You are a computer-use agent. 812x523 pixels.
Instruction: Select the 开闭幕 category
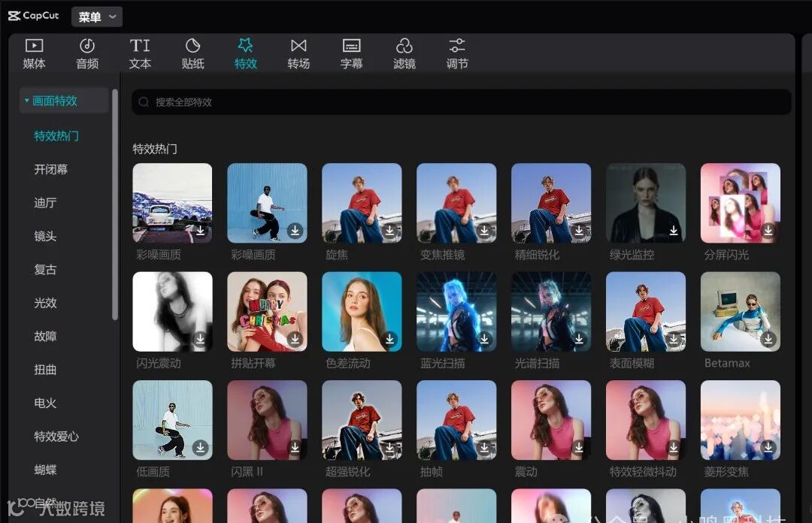click(x=51, y=169)
